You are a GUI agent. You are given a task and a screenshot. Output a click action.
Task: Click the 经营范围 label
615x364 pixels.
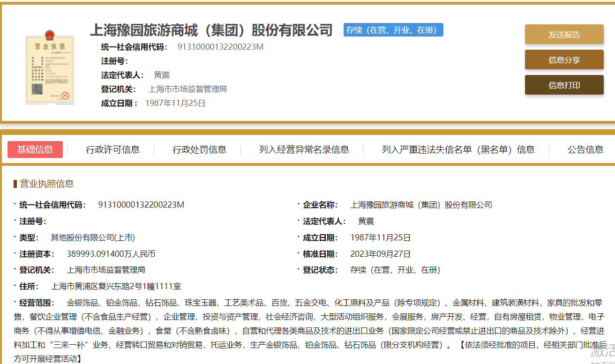click(x=37, y=303)
